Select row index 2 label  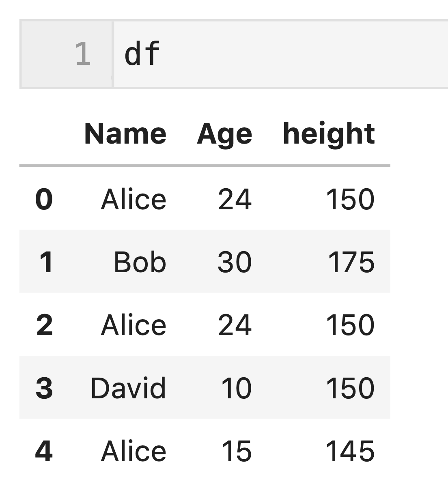[x=44, y=325]
